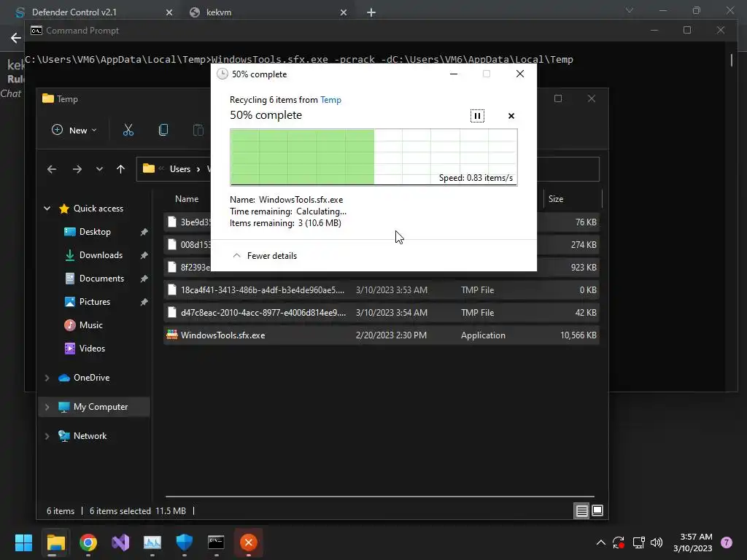
Task: Open the volume speaker icon
Action: [x=657, y=542]
